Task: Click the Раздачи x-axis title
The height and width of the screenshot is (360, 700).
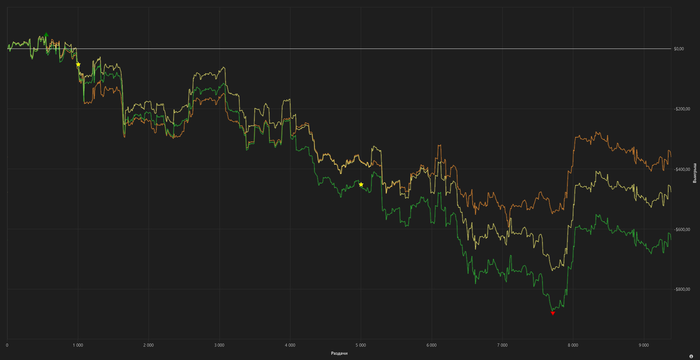Action: (x=339, y=353)
